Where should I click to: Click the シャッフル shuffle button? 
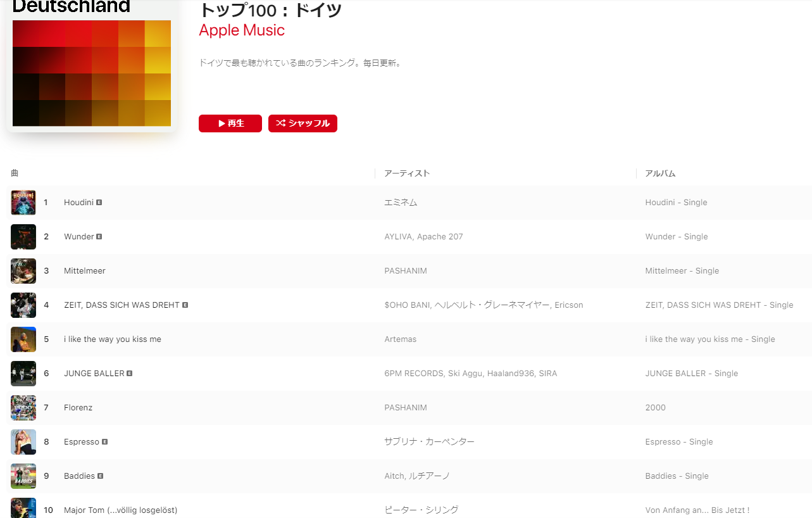[x=303, y=123]
